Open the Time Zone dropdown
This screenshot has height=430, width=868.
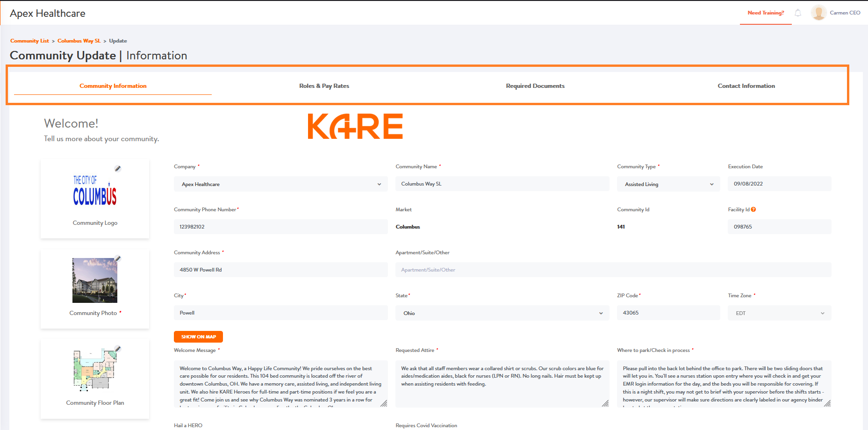pyautogui.click(x=780, y=313)
